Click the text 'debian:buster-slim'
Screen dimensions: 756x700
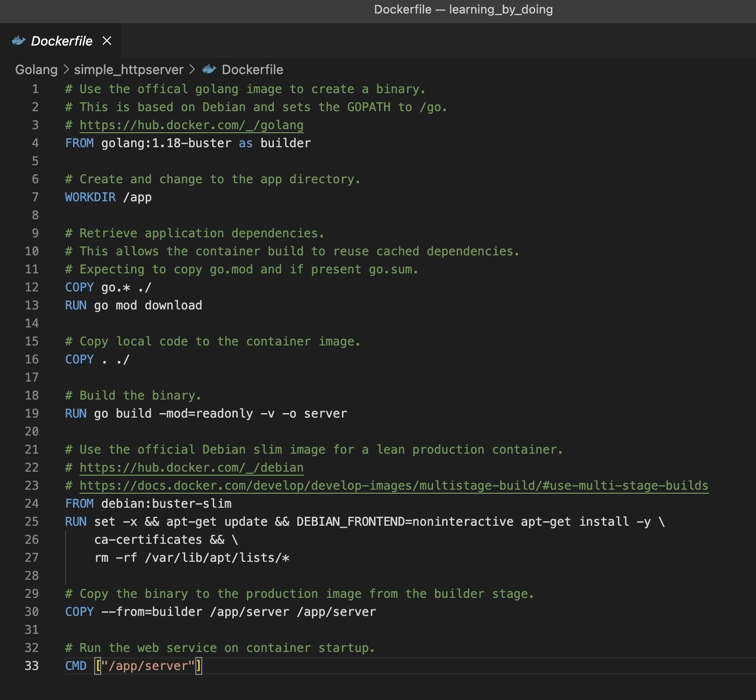point(166,504)
